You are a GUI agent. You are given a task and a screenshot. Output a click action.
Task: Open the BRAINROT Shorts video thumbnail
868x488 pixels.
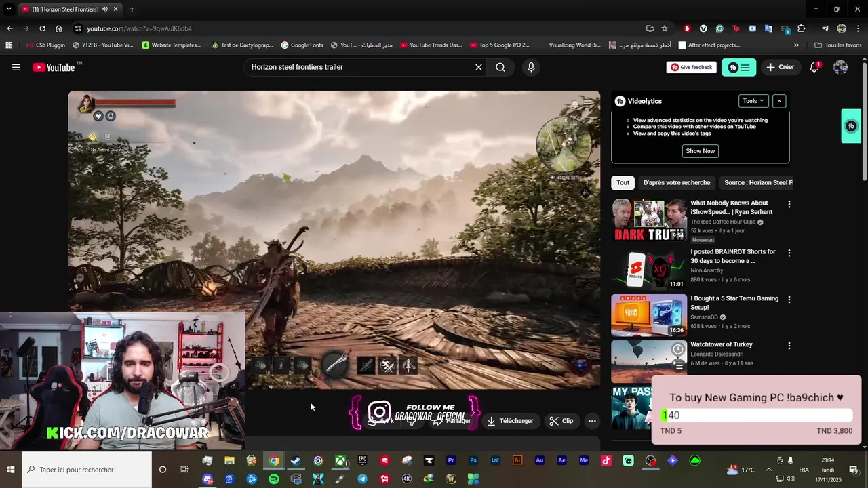649,269
